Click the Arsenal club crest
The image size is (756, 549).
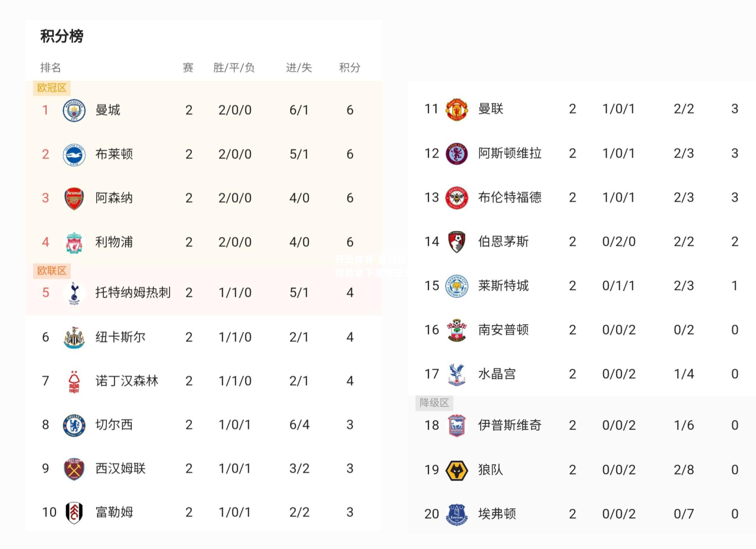74,199
